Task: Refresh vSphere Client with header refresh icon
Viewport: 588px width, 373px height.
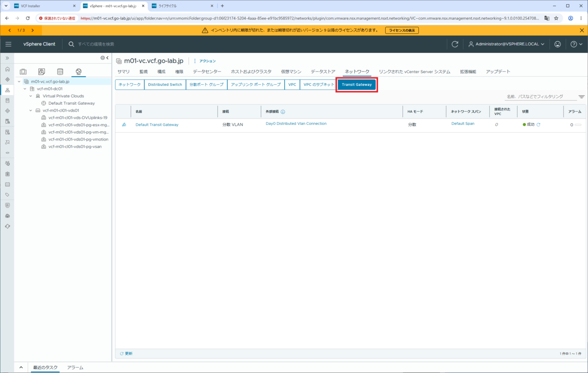Action: pos(455,44)
